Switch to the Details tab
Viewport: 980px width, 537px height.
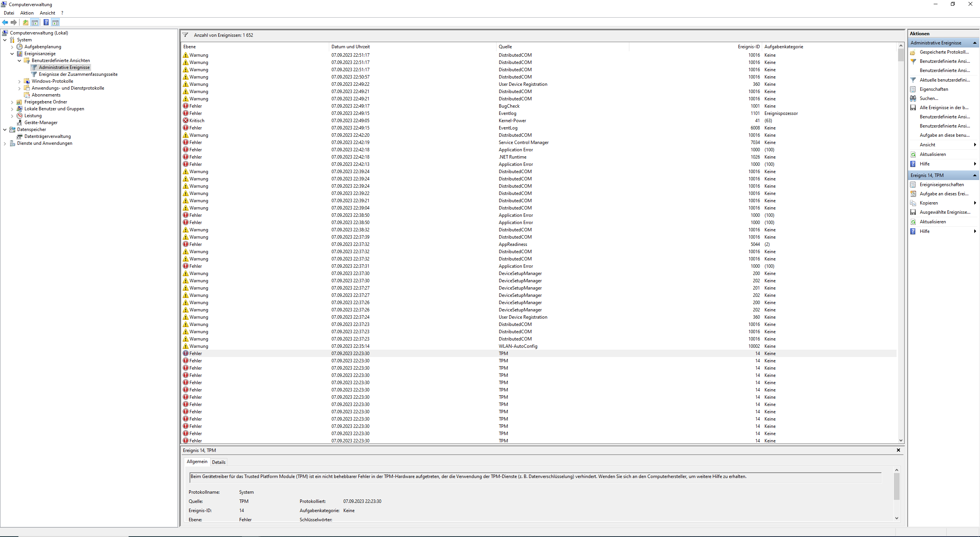(x=219, y=462)
